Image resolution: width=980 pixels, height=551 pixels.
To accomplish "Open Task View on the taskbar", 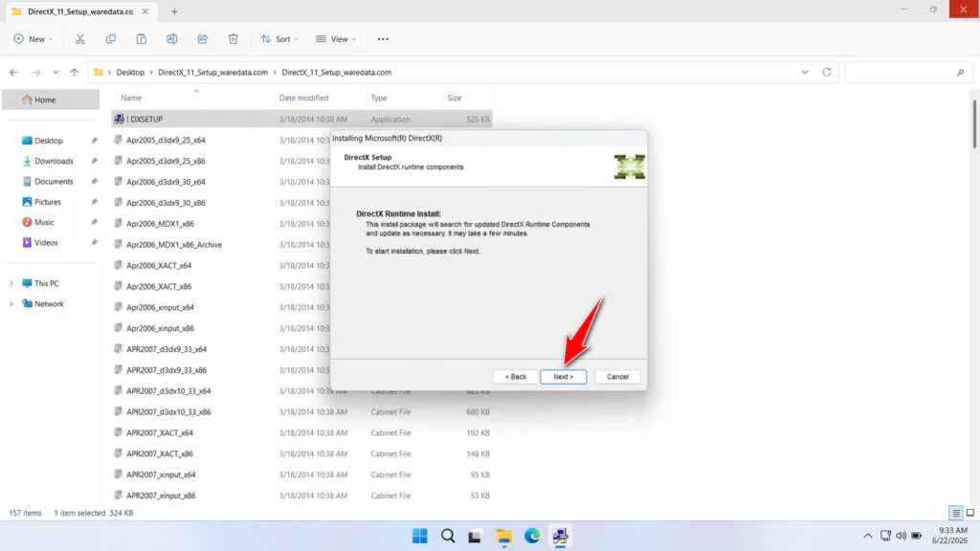I will pyautogui.click(x=475, y=536).
